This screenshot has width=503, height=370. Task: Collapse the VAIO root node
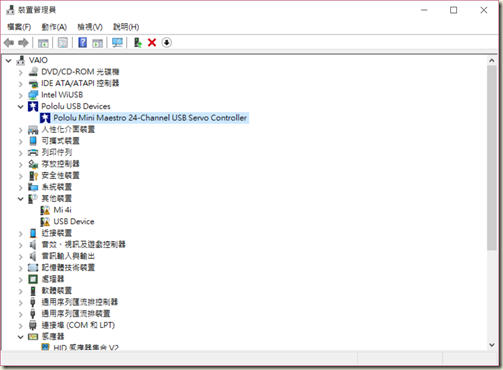coord(9,61)
